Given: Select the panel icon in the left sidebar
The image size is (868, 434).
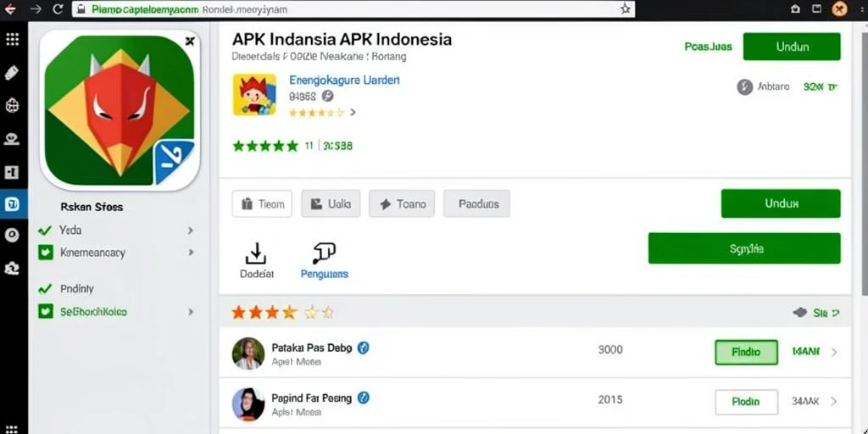Looking at the screenshot, I should 12,172.
